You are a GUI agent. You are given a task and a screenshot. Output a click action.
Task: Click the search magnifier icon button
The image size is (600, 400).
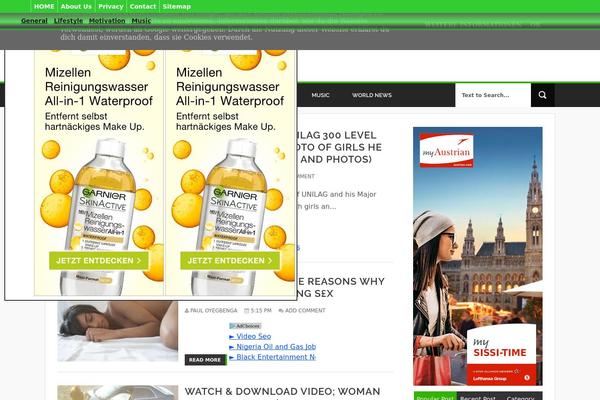(542, 95)
